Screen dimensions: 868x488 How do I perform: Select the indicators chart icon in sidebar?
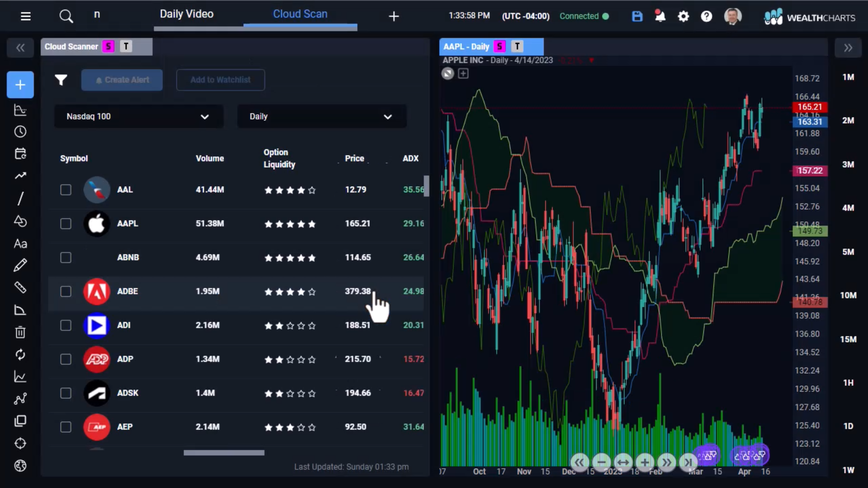[x=20, y=110]
